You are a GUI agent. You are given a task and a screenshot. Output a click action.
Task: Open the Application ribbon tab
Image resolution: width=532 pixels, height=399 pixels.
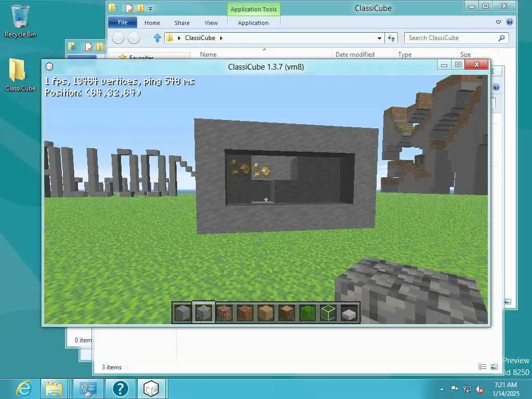click(253, 23)
